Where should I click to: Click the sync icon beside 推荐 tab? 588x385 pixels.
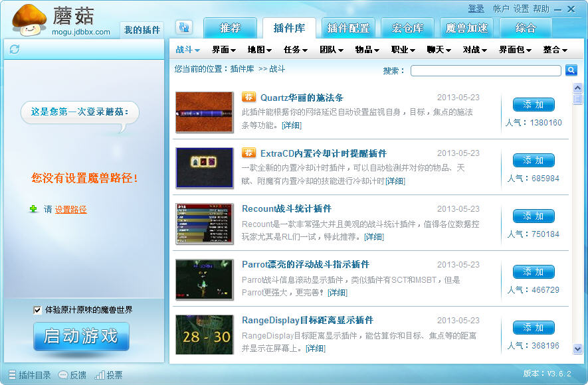184,27
